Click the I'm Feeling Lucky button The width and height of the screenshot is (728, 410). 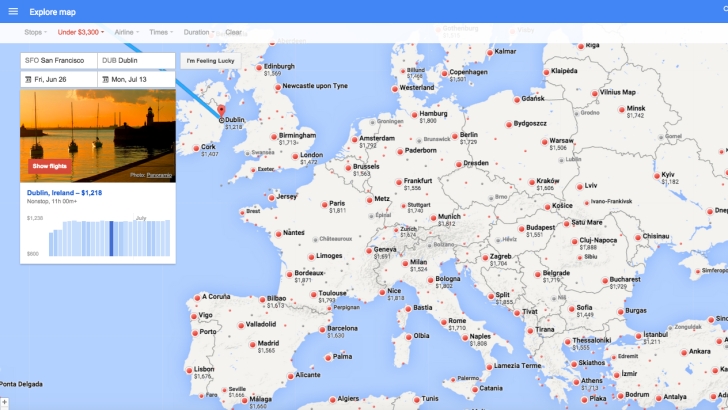coord(210,61)
